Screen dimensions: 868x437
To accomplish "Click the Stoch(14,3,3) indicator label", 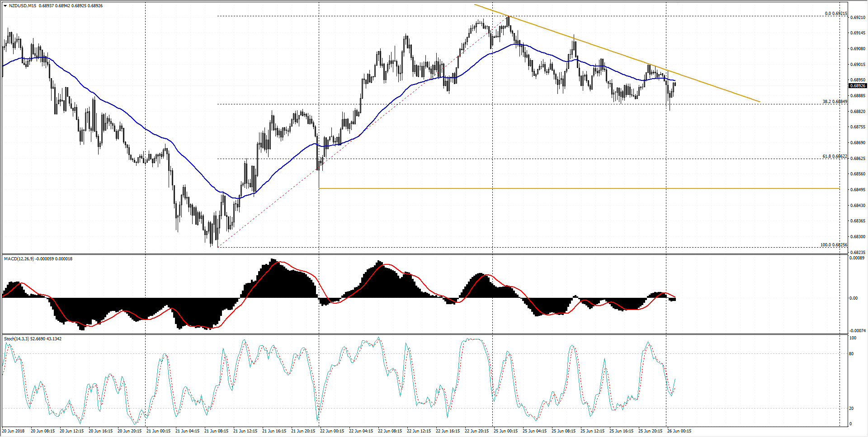I will pyautogui.click(x=32, y=339).
